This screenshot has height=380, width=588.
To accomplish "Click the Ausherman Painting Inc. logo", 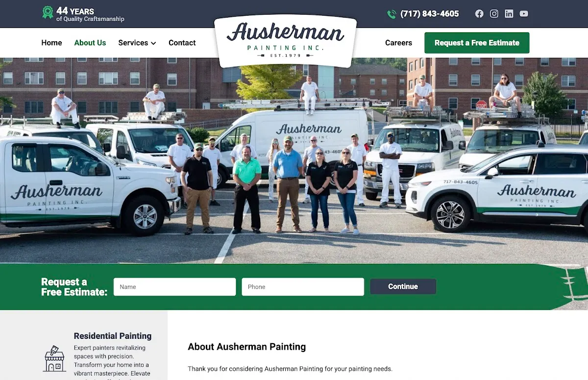I will pos(285,40).
